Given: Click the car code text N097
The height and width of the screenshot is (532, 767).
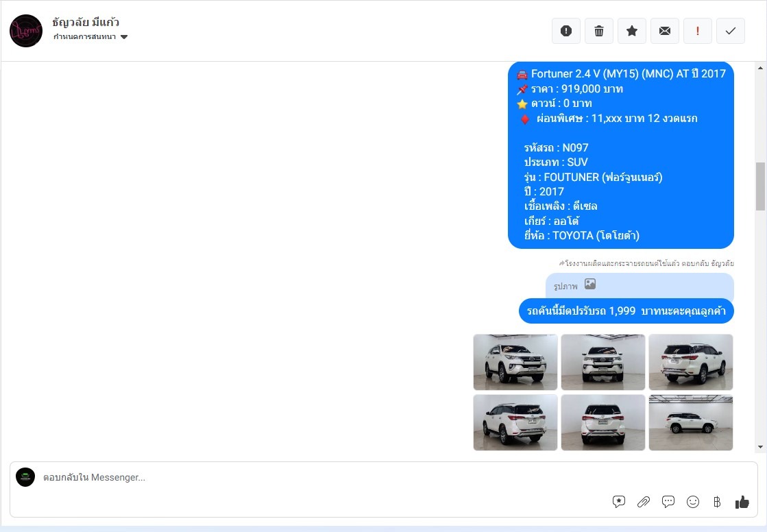Looking at the screenshot, I should pos(575,148).
